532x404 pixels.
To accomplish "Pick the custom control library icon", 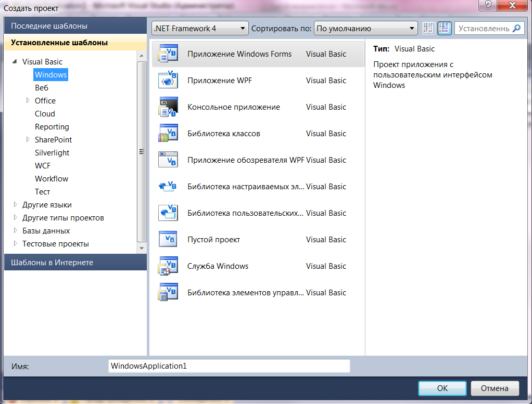I will click(x=168, y=187).
